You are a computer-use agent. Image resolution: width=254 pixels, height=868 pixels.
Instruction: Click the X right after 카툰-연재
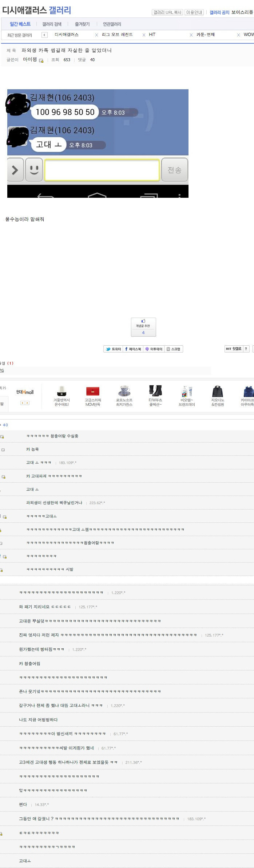point(238,35)
